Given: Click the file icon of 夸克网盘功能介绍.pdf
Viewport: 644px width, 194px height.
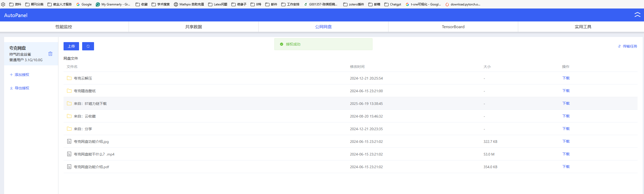Looking at the screenshot, I should [x=69, y=167].
